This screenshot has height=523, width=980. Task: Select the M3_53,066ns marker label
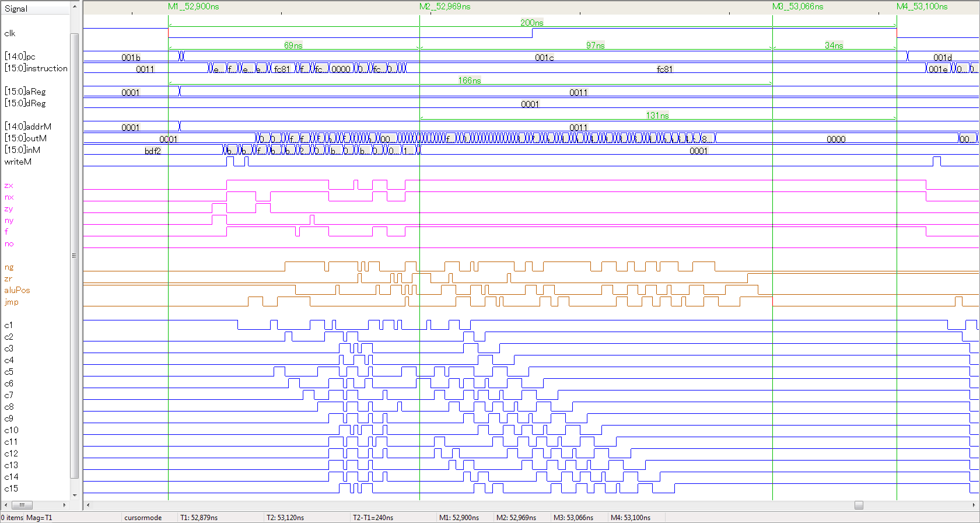pos(797,6)
